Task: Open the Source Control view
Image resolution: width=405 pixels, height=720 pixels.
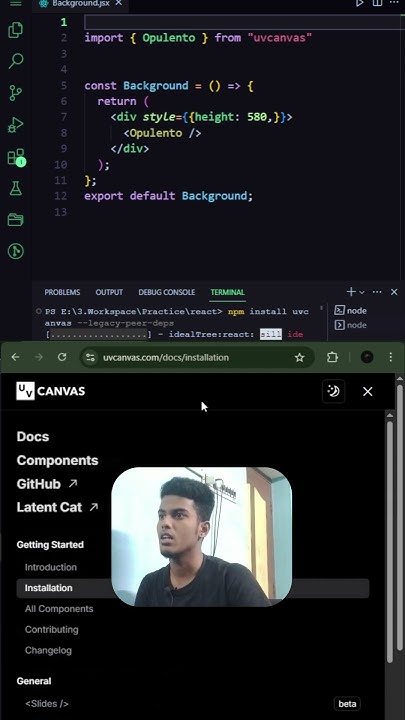Action: (16, 93)
